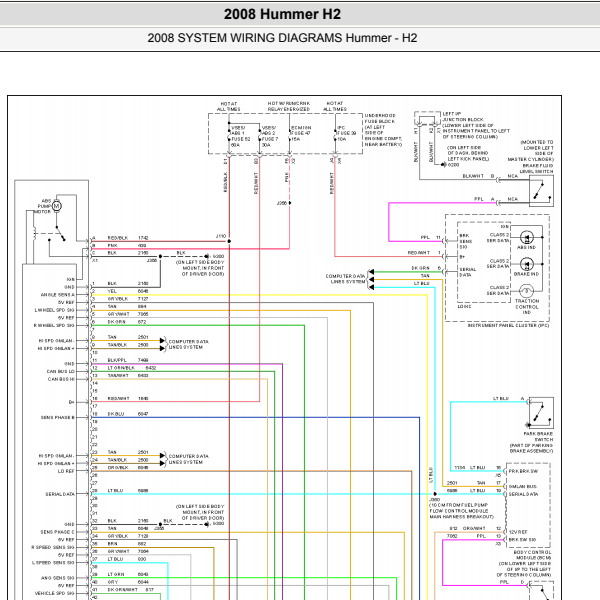Click the 'L SPEED SENS SIG' pin label
Screen dimensions: 600x600
coord(54,563)
